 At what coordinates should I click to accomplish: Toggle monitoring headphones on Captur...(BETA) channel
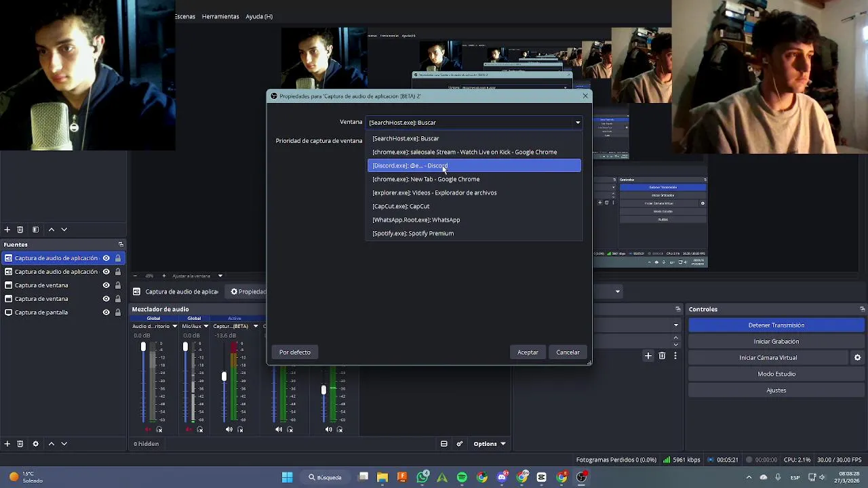point(240,429)
